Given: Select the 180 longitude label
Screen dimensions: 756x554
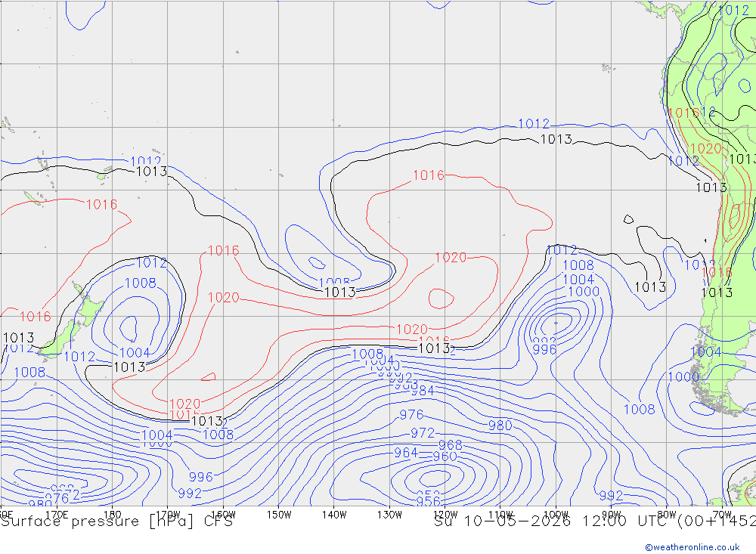Looking at the screenshot, I should pyautogui.click(x=113, y=515).
